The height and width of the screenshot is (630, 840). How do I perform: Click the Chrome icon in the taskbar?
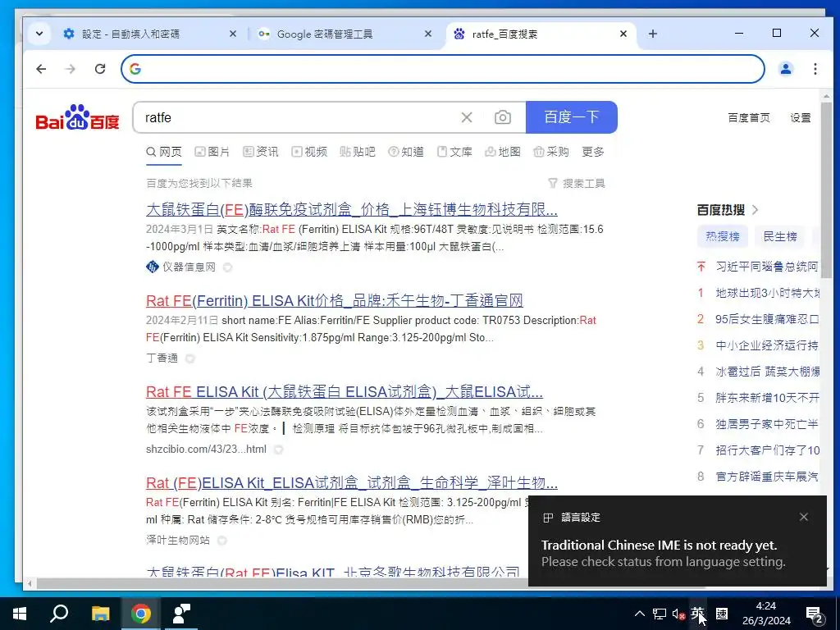(x=140, y=614)
